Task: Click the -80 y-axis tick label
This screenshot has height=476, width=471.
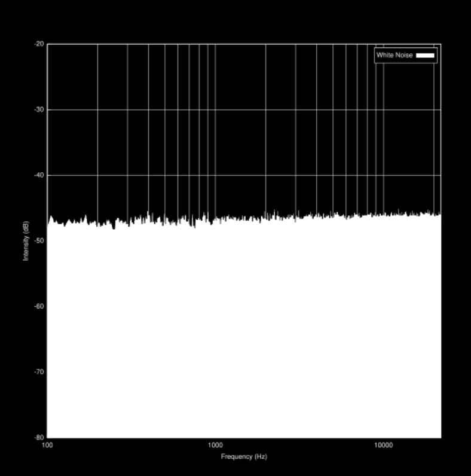Action: (x=39, y=437)
